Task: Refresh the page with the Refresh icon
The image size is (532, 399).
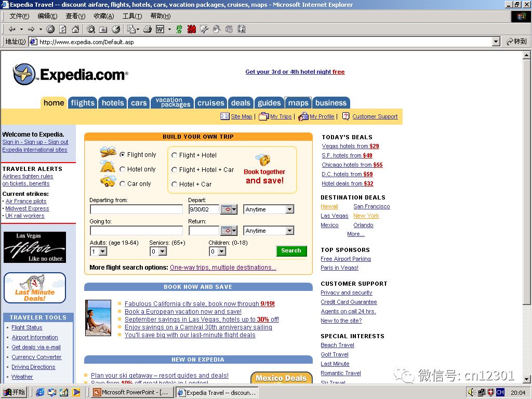Action: 63,30
